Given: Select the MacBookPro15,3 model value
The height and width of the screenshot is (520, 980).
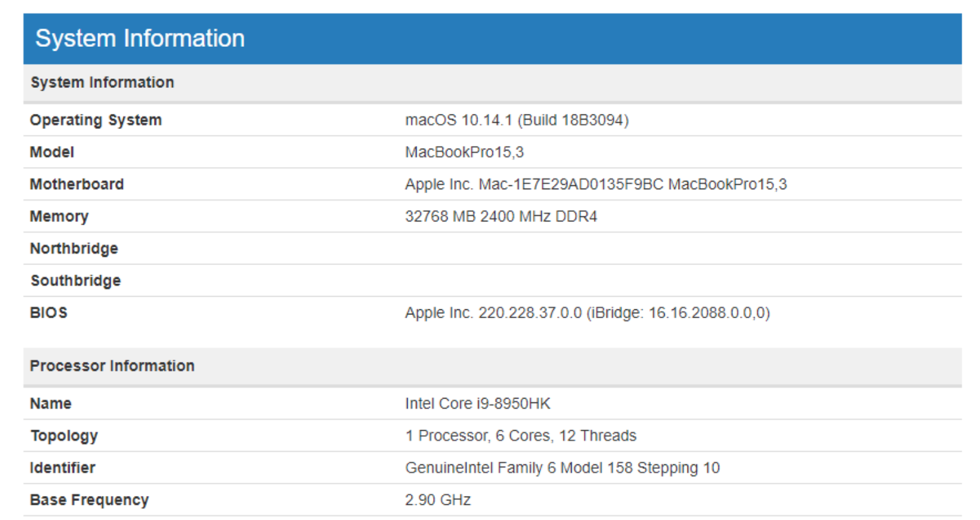Looking at the screenshot, I should click(465, 152).
